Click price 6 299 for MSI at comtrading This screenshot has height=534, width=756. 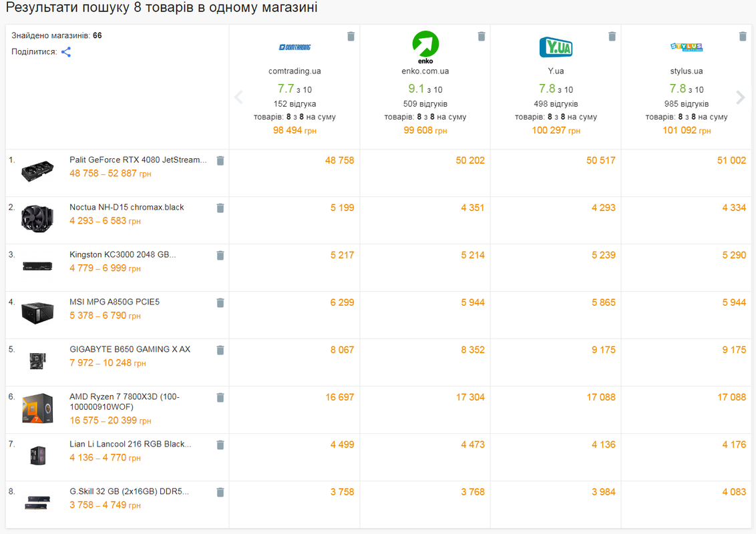[x=343, y=302]
